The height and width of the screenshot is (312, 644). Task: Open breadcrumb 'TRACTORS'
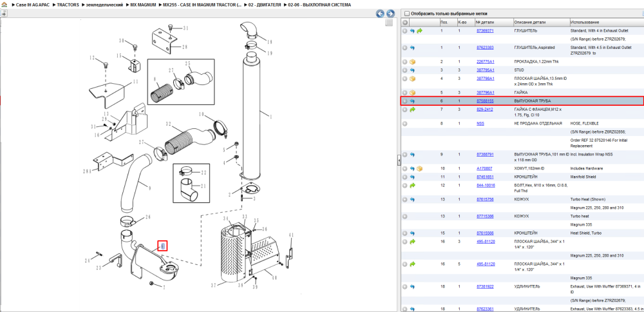(68, 5)
